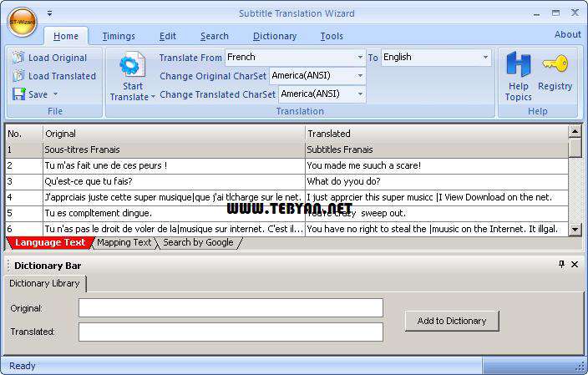The image size is (588, 375).
Task: Select the Mapping Text bottom tab
Action: pos(124,243)
